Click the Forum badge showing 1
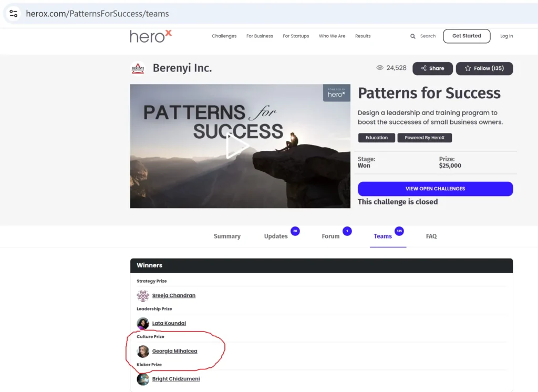 click(x=347, y=231)
